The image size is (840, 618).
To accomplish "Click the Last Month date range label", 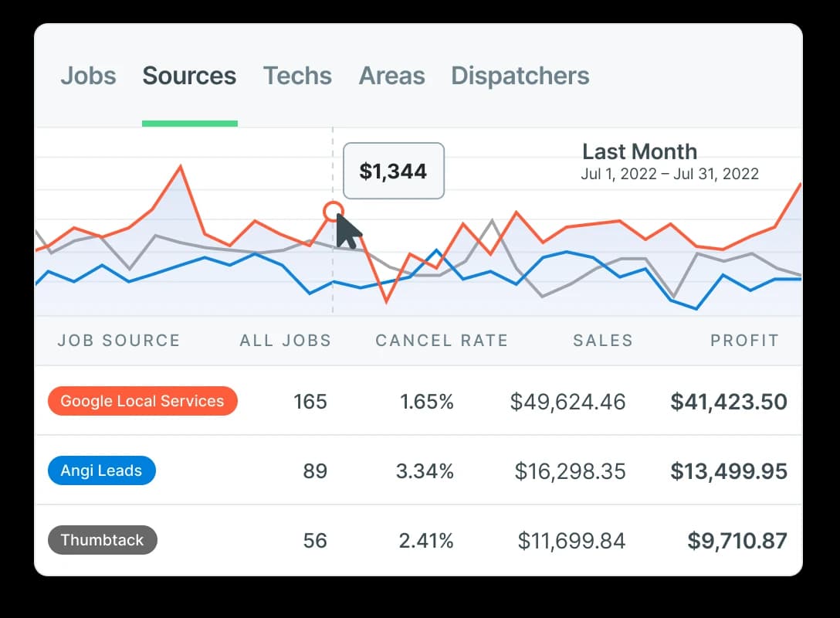I will (x=639, y=151).
